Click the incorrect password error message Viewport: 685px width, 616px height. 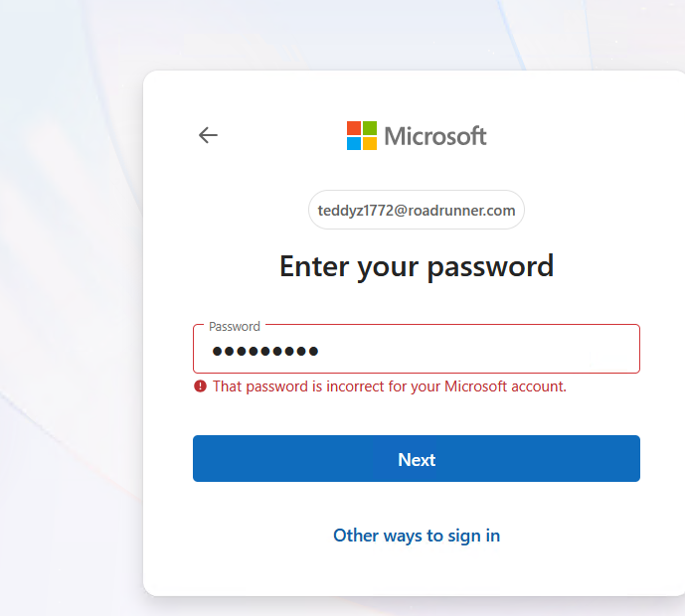coord(390,386)
